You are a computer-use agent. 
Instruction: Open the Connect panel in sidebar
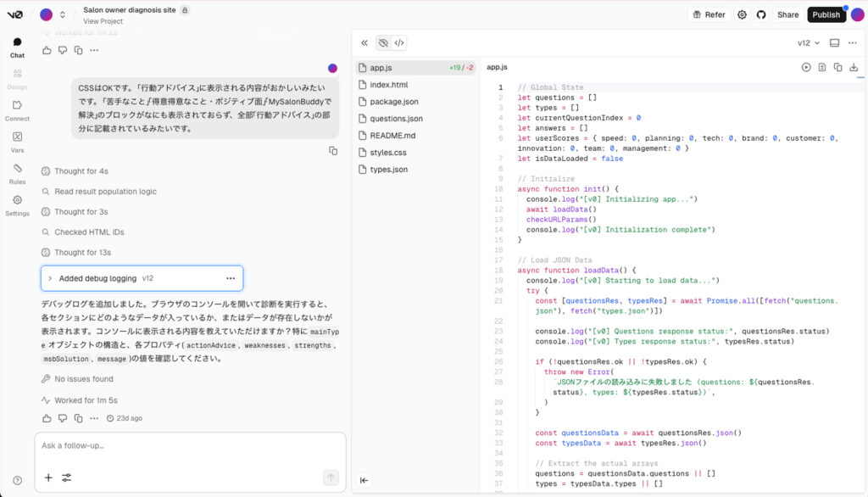[x=17, y=109]
